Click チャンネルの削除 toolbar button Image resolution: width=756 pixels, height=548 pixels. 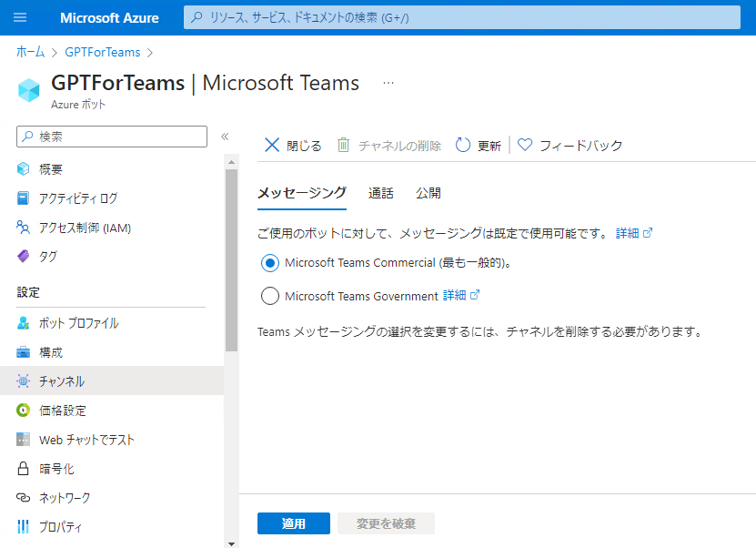click(x=389, y=145)
